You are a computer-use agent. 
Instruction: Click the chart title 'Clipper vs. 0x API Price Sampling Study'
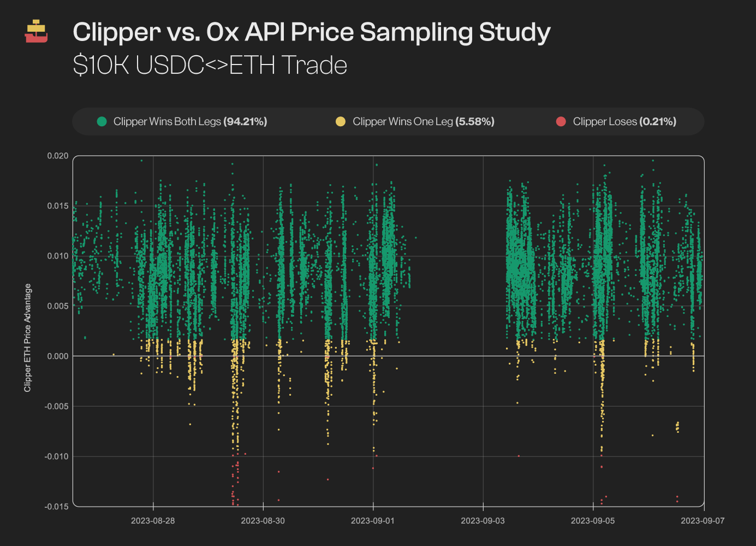pos(312,32)
